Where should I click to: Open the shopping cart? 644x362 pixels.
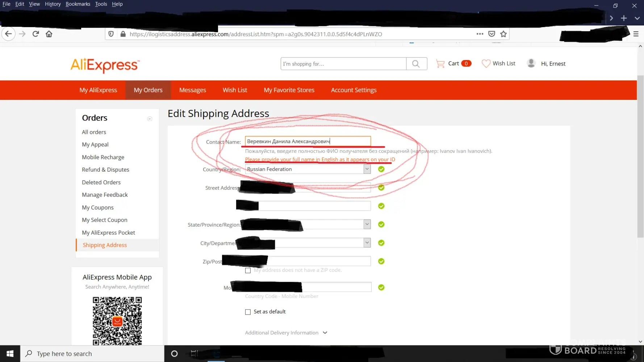point(453,63)
